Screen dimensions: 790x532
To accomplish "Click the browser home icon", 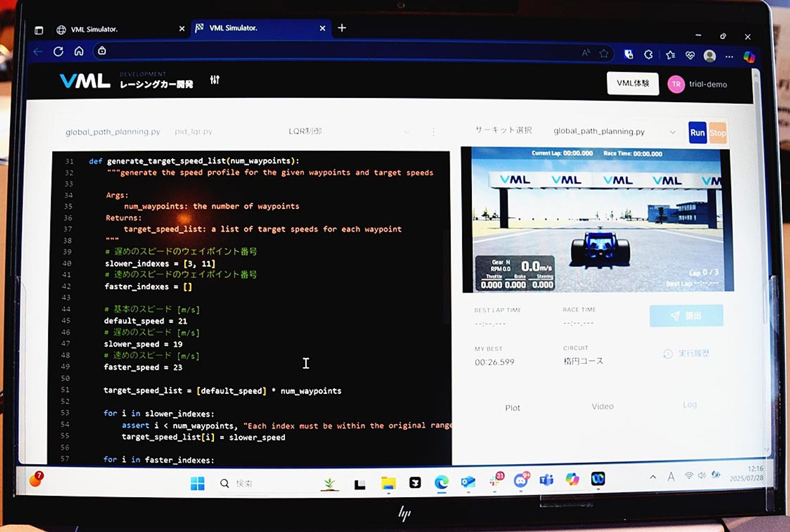I will point(79,51).
